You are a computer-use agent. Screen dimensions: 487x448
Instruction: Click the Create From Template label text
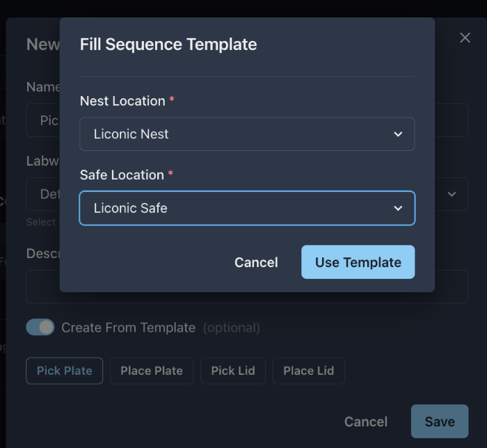pos(129,328)
